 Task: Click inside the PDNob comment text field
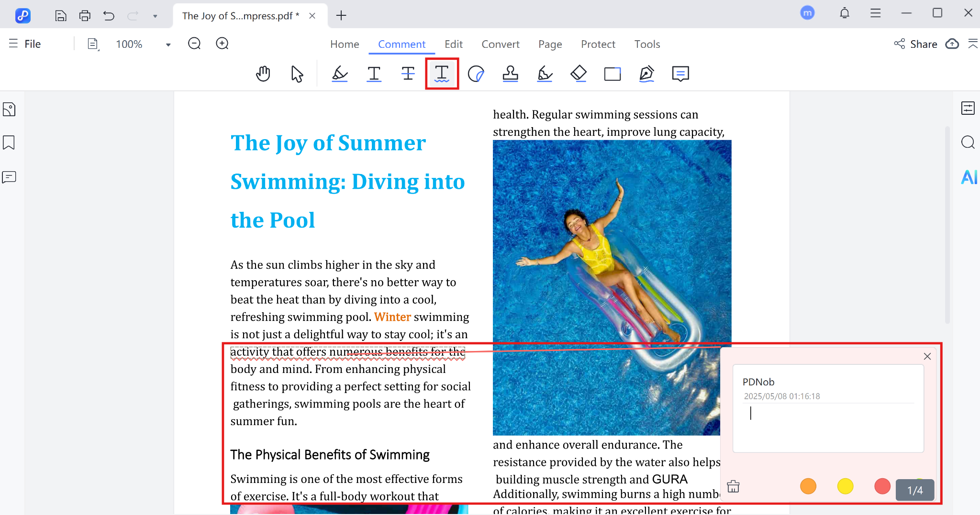pyautogui.click(x=828, y=426)
